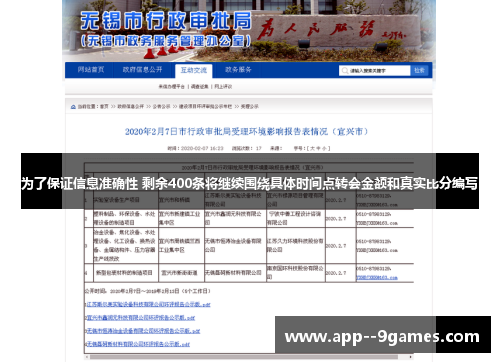Select the 互动交流 navigation tab
The image size is (500, 362).
tap(194, 70)
